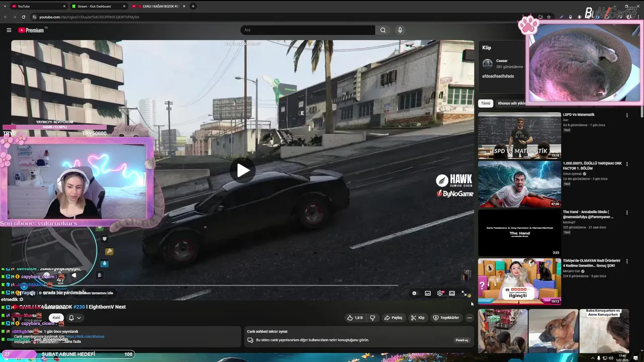Click the Katıl join button
Screen dimensions: 644x362
(x=56, y=318)
